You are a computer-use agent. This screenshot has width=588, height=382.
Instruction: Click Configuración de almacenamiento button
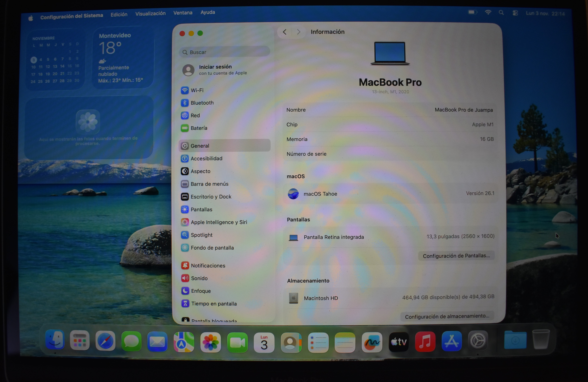click(x=447, y=316)
